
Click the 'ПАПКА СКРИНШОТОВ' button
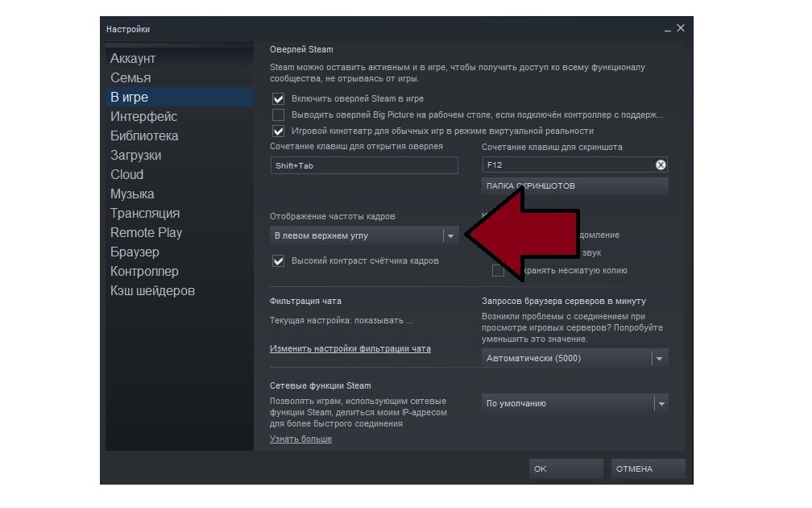(x=575, y=185)
